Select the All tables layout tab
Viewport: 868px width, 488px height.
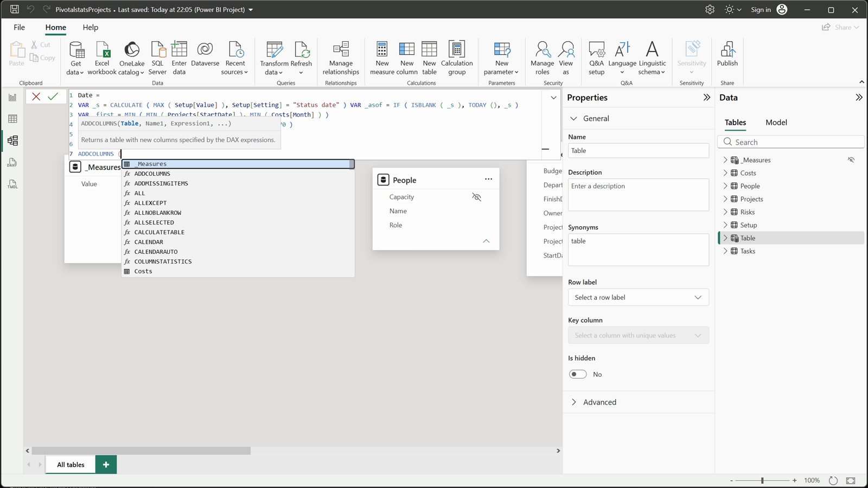click(71, 465)
